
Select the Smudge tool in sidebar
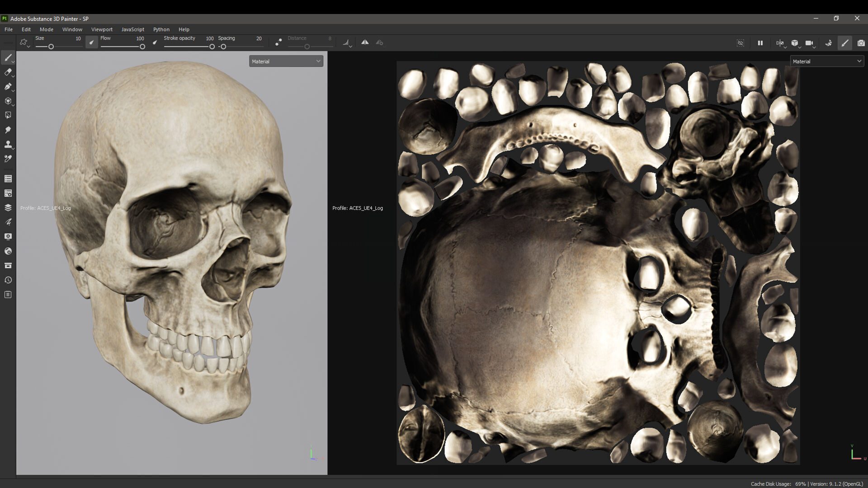(x=8, y=130)
